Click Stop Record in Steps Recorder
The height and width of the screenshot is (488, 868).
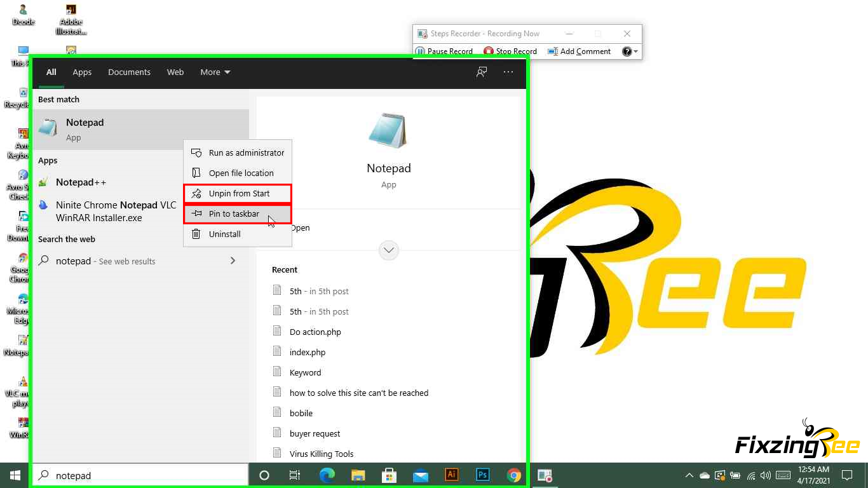[x=510, y=51]
